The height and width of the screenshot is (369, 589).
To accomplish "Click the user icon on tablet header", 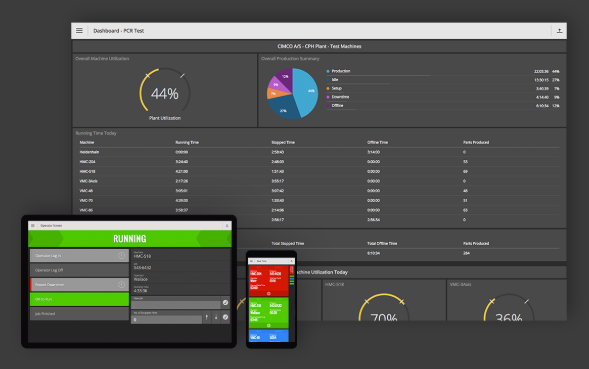I will coord(227,225).
